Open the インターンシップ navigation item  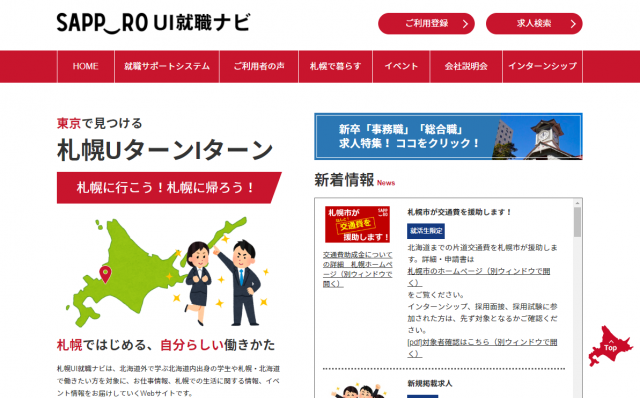pyautogui.click(x=542, y=66)
